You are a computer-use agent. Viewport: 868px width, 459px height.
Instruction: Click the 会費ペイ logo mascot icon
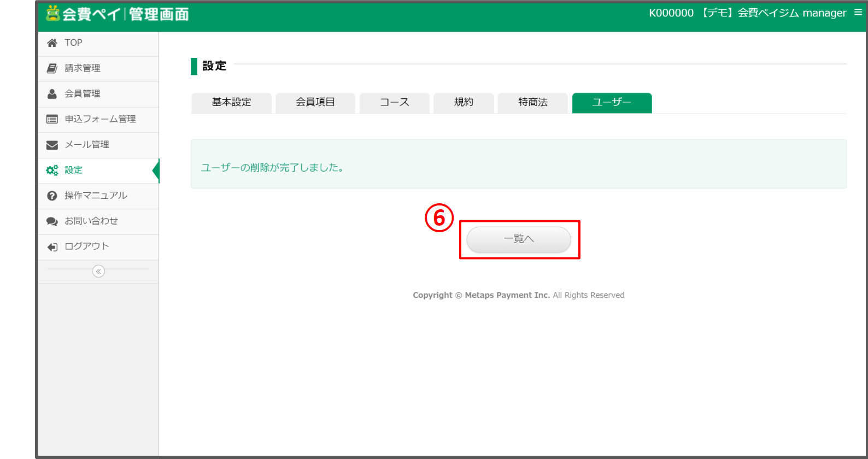[x=52, y=13]
